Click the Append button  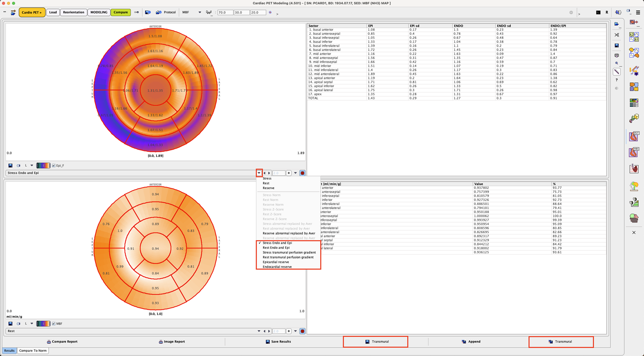pyautogui.click(x=471, y=342)
